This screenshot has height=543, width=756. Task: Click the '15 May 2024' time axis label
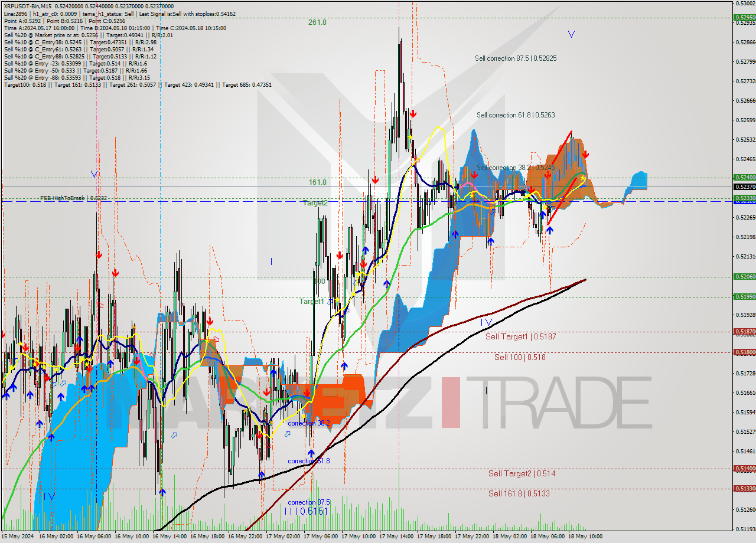[x=18, y=537]
